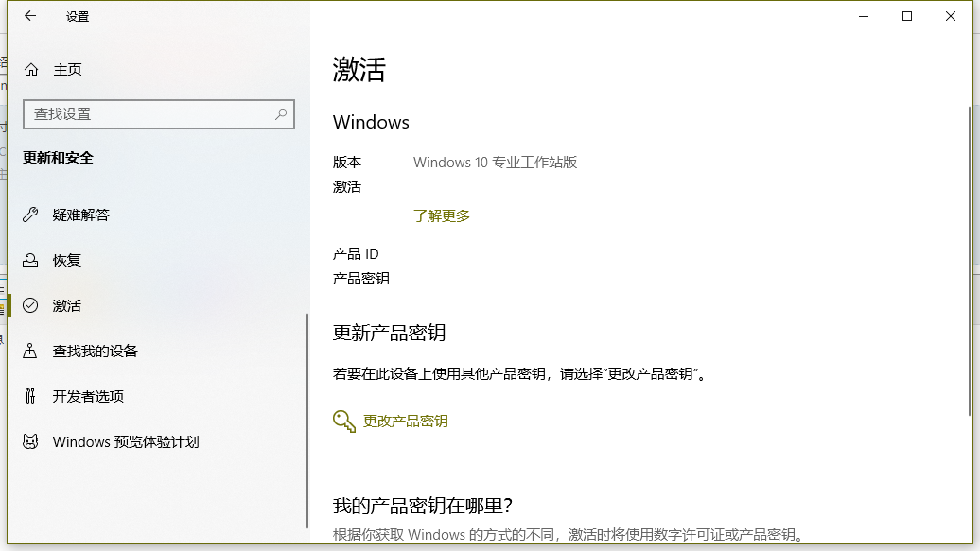Go back with the arrow icon

point(30,16)
